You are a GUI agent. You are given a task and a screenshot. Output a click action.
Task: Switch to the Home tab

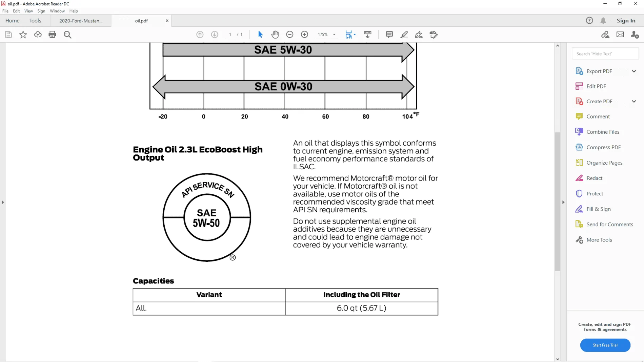pyautogui.click(x=12, y=21)
